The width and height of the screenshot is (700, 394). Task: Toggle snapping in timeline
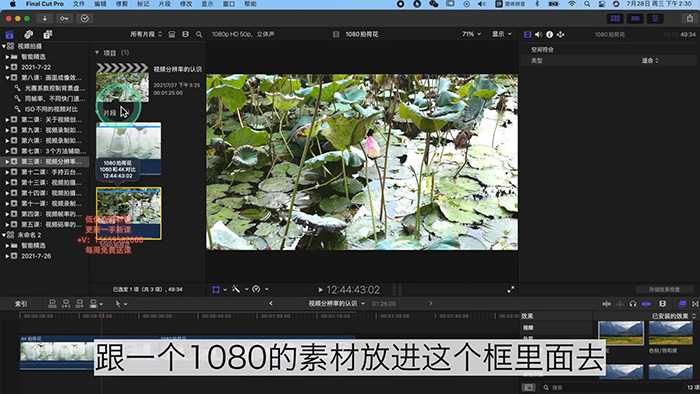(646, 304)
